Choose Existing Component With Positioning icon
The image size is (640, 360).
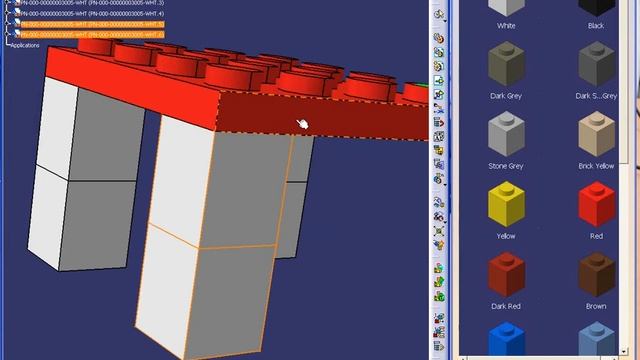click(438, 94)
